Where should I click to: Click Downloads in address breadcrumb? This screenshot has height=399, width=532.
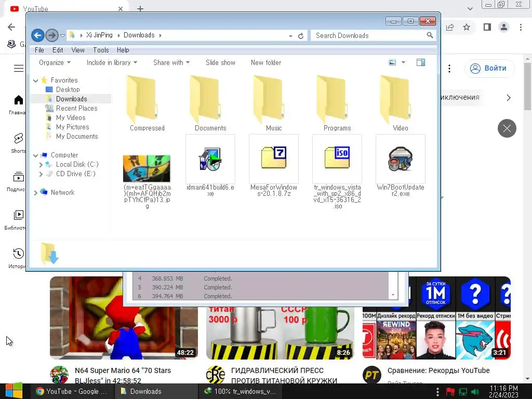(x=139, y=35)
